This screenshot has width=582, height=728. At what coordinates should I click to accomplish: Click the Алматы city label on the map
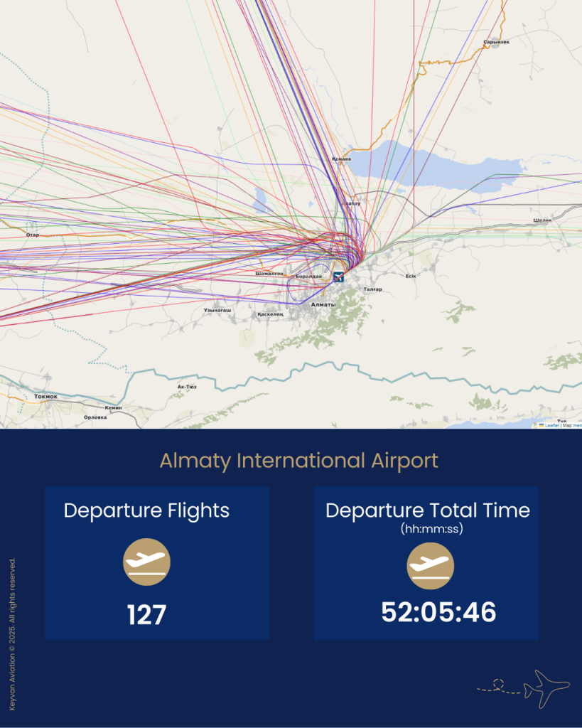point(324,304)
